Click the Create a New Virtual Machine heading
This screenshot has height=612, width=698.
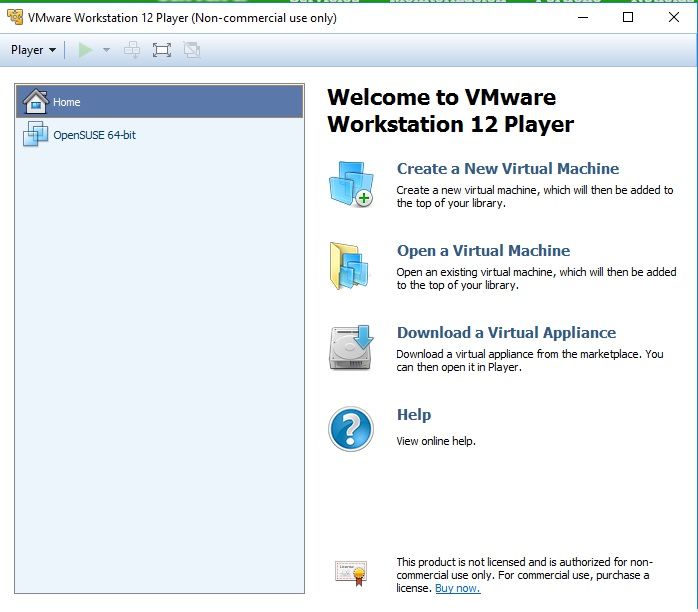tap(507, 169)
